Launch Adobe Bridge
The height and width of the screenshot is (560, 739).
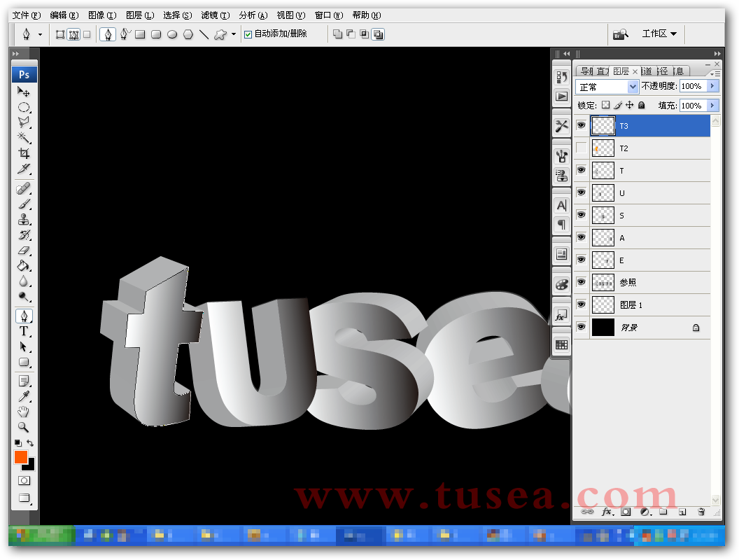click(621, 34)
